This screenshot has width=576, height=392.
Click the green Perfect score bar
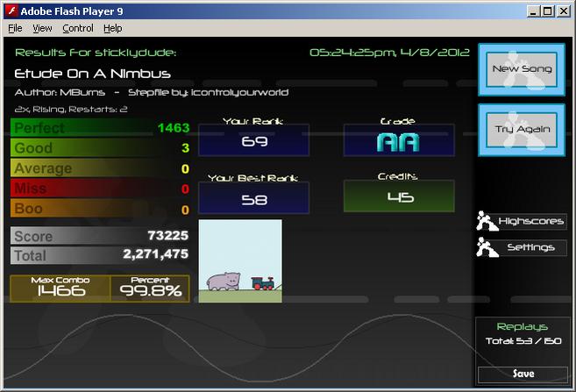click(100, 127)
